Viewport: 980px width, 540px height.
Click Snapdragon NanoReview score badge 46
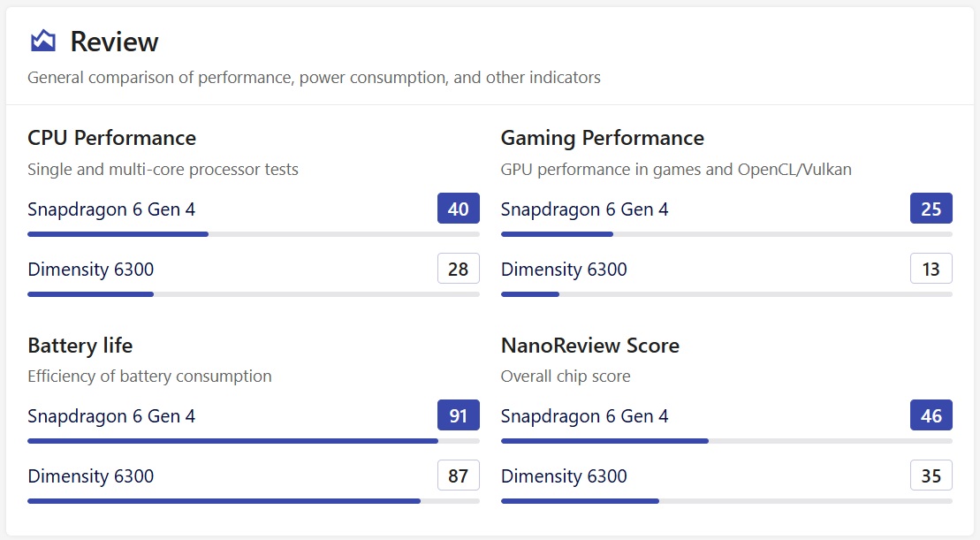pyautogui.click(x=931, y=415)
